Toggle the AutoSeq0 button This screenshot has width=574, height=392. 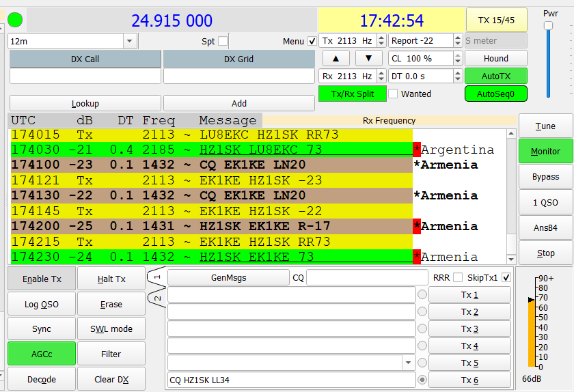(x=496, y=94)
